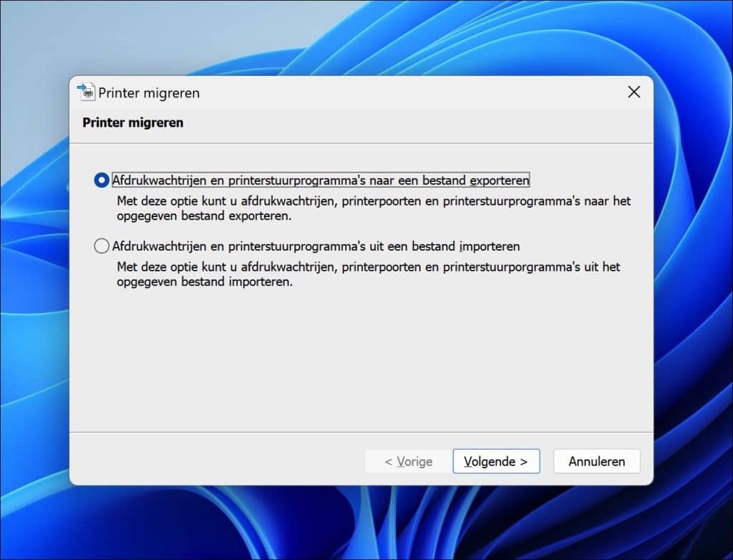Screen dimensions: 733x560
Task: Click the bold 'Printer migreren' heading
Action: coord(132,122)
